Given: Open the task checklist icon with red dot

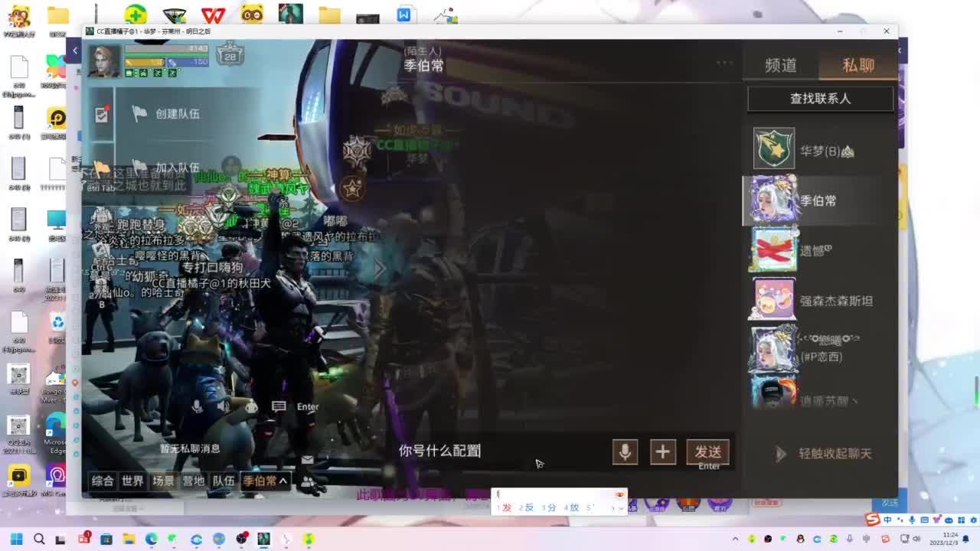Looking at the screenshot, I should pyautogui.click(x=102, y=114).
